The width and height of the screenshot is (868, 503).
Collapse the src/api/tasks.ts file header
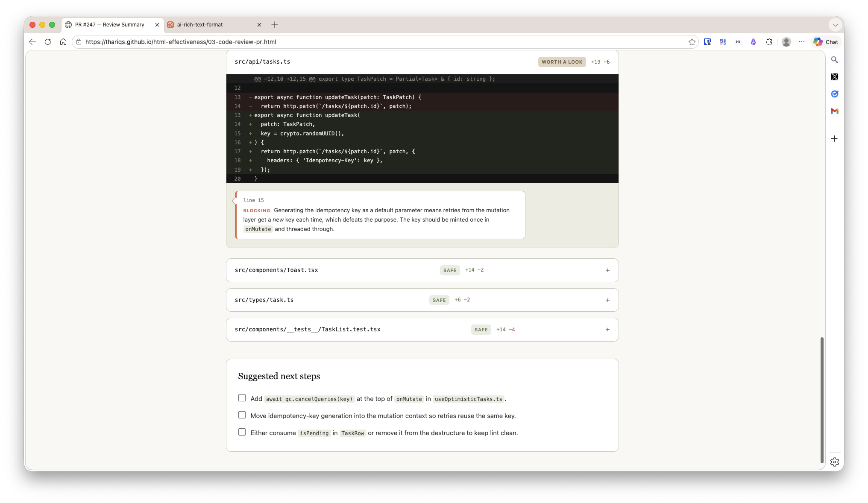[422, 62]
